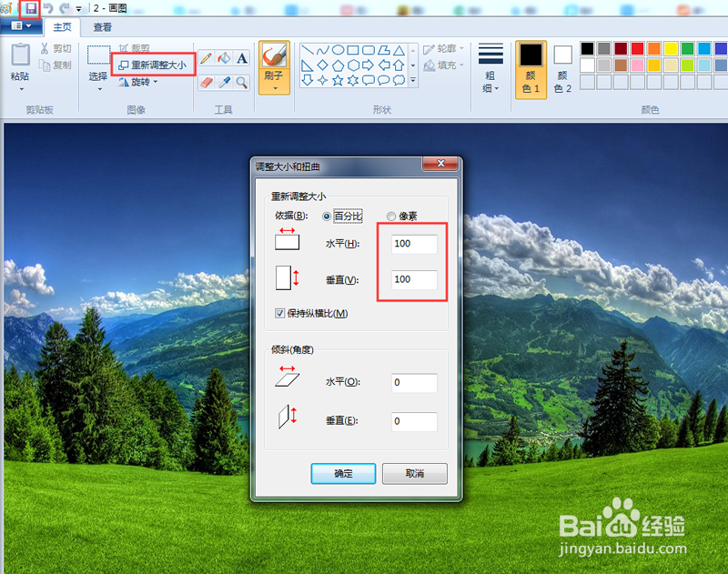The image size is (728, 574).
Task: Choose the Cloud callout shape
Action: point(399,81)
